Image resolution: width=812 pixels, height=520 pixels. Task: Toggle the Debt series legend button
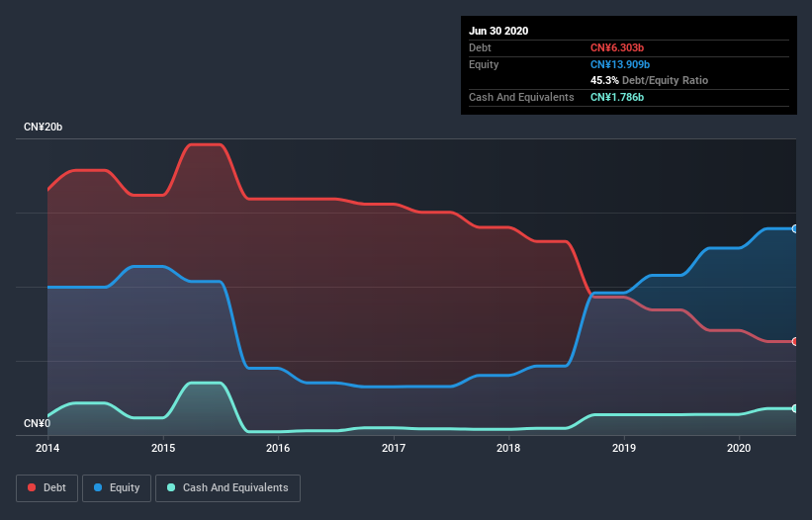(47, 488)
